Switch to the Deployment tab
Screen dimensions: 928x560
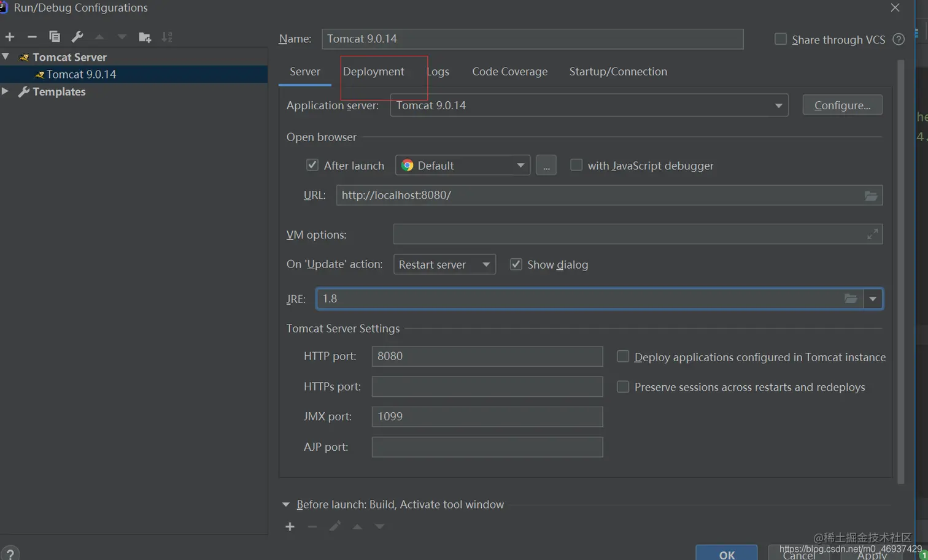[374, 71]
